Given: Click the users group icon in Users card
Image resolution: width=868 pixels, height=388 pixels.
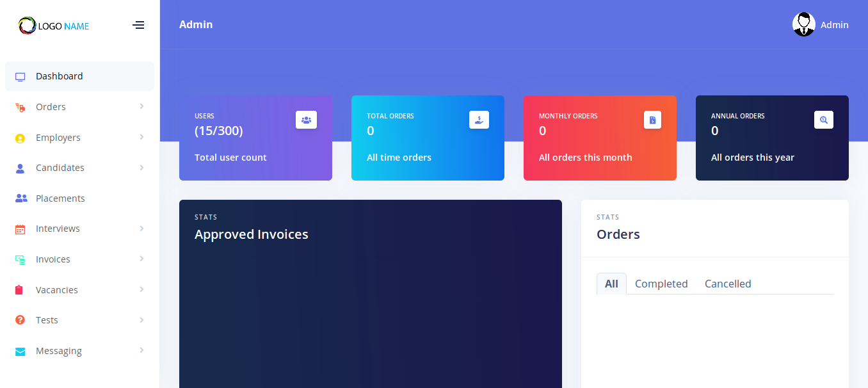Looking at the screenshot, I should point(306,120).
